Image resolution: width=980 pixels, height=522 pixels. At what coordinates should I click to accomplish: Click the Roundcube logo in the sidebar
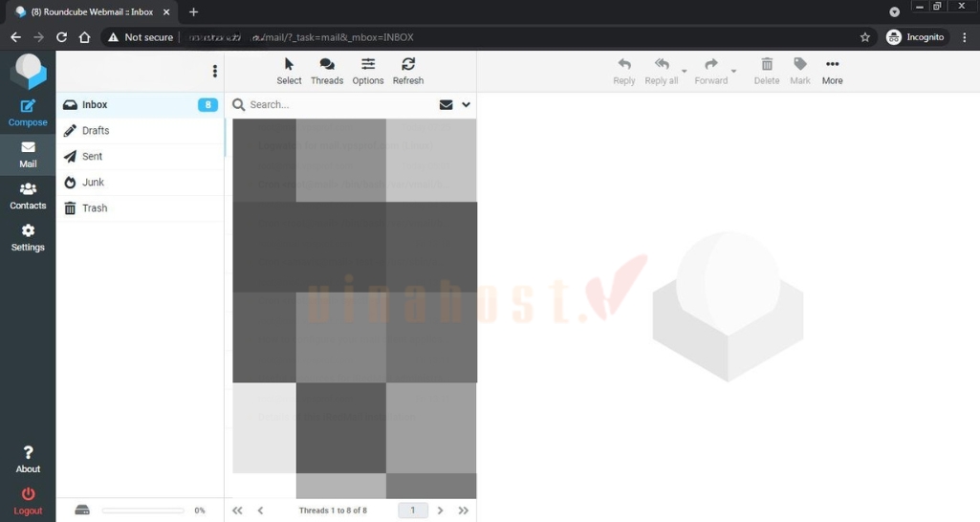tap(28, 71)
